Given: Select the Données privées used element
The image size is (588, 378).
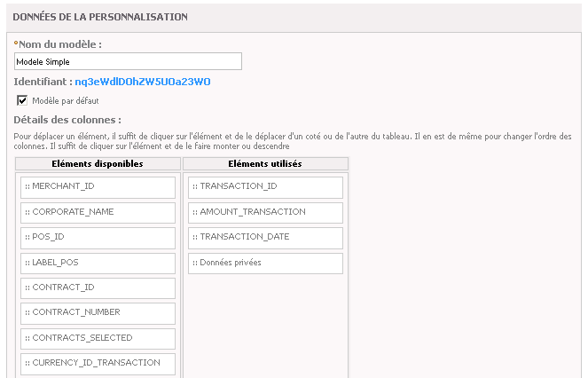Looking at the screenshot, I should tap(265, 264).
